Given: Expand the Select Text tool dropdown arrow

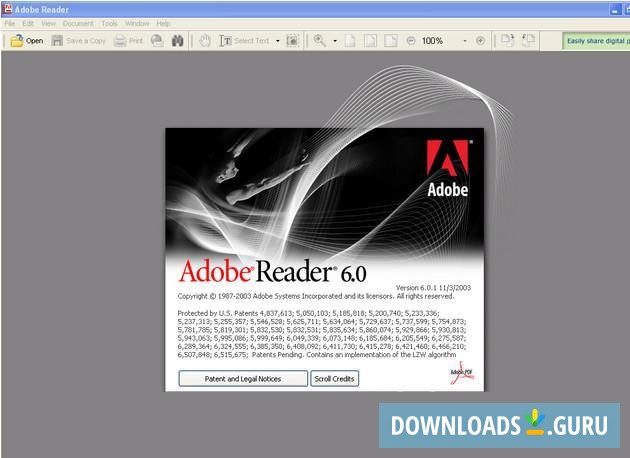Looking at the screenshot, I should pos(278,41).
